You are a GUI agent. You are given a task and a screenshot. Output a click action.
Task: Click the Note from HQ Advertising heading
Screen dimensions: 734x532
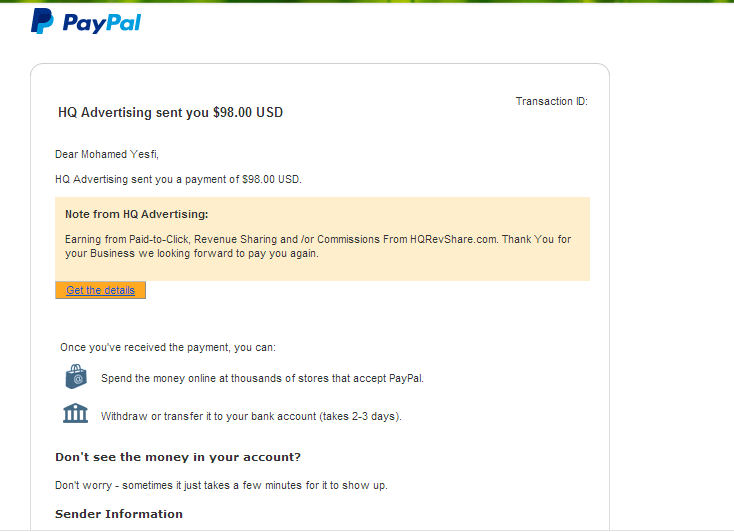click(x=137, y=214)
